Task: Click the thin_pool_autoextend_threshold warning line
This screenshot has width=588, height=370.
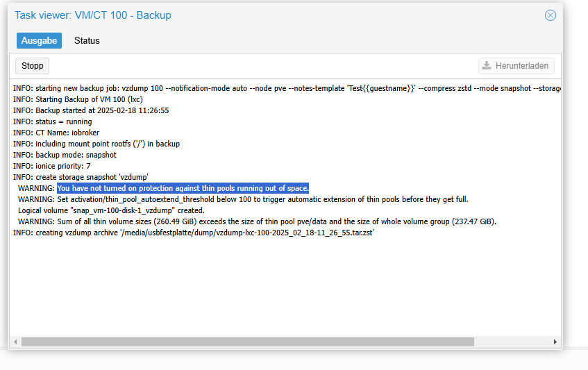Action: pos(243,199)
